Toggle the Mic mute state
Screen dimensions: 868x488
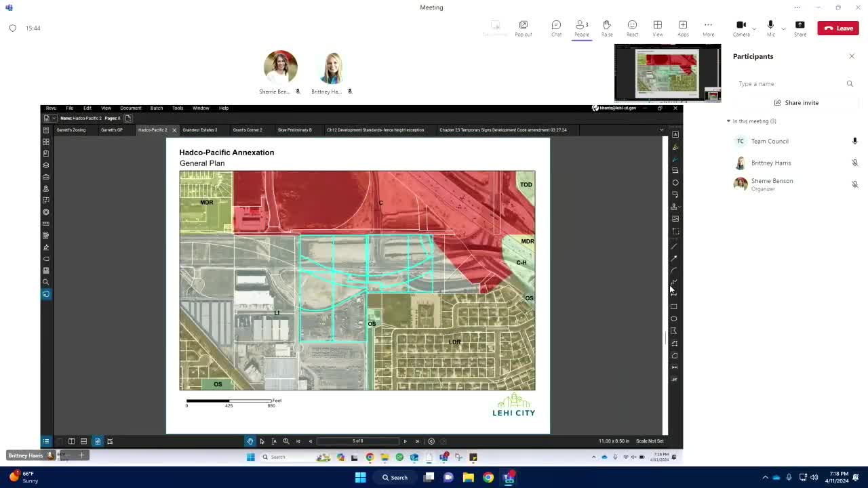770,28
